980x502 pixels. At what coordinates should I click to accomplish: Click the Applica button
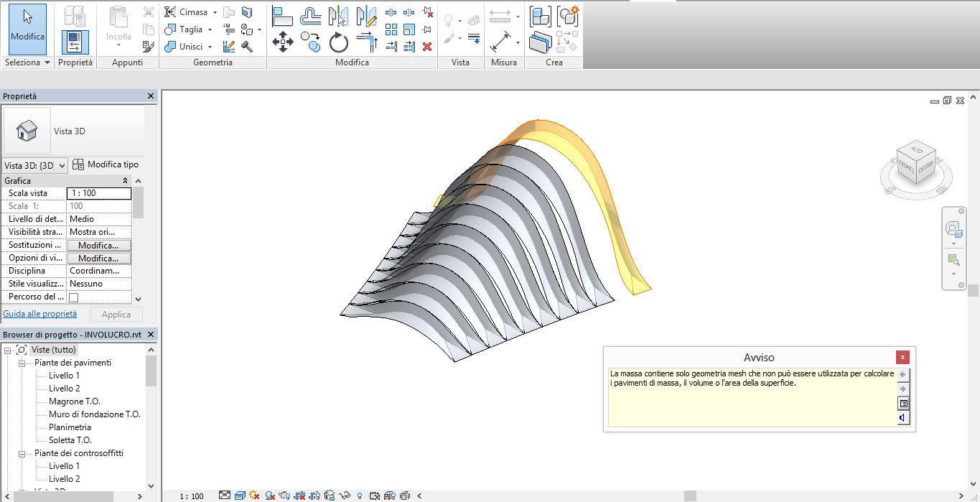(x=116, y=315)
